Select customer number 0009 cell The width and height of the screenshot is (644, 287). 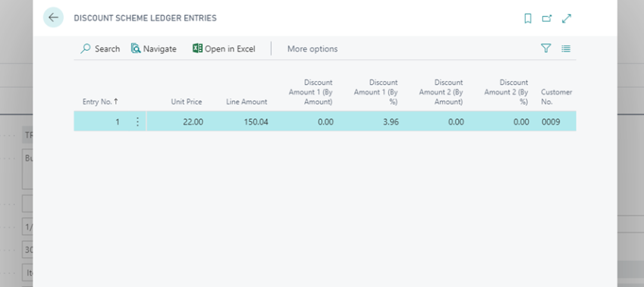(556, 122)
